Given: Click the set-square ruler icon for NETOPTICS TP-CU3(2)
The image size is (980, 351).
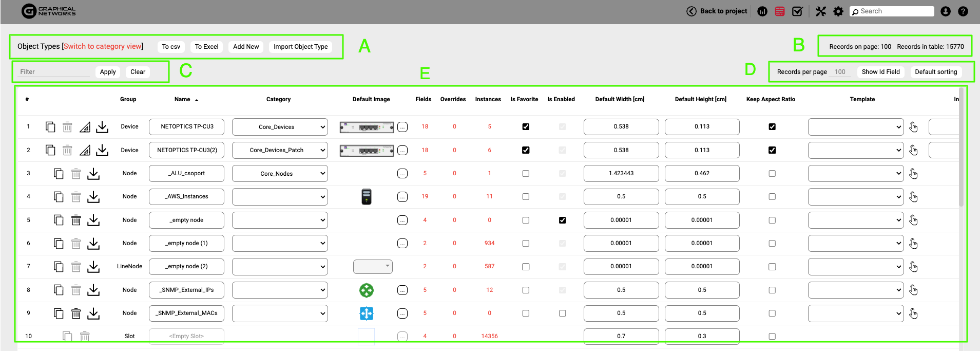Looking at the screenshot, I should pyautogui.click(x=85, y=150).
